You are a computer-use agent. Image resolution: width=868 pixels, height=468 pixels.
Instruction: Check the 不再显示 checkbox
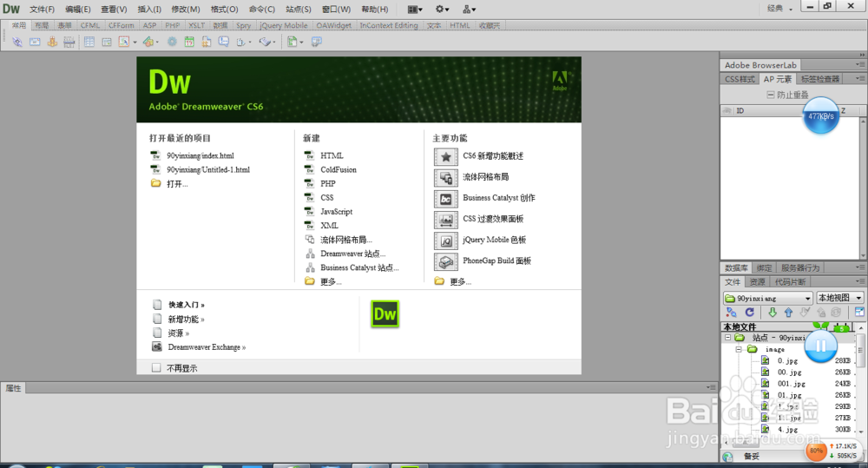pos(156,368)
